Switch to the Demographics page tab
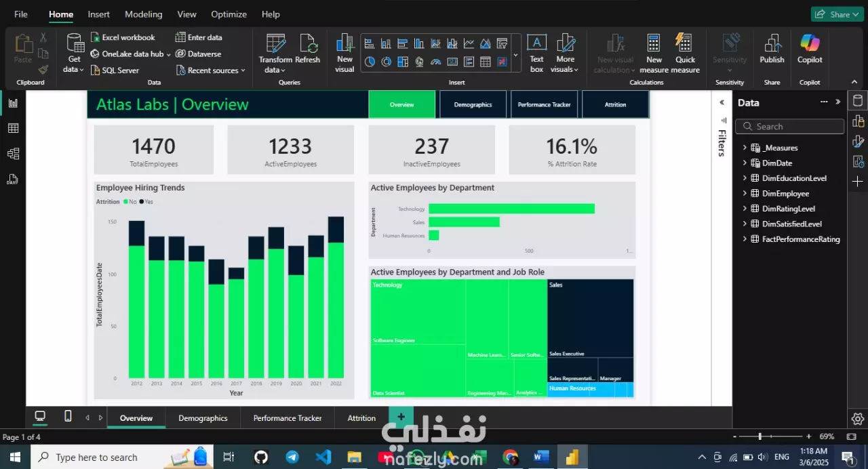Image resolution: width=868 pixels, height=469 pixels. coord(203,418)
